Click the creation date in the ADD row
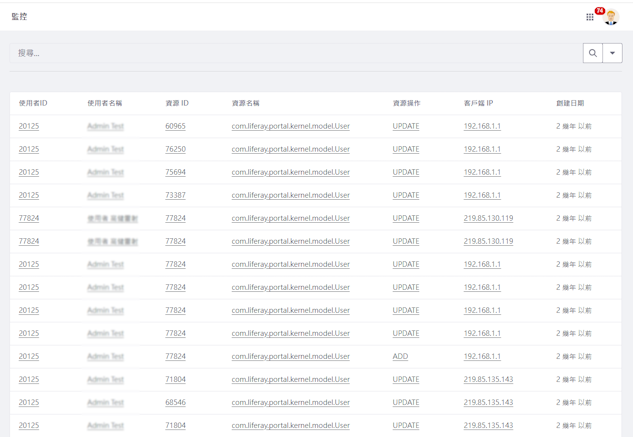 574,356
